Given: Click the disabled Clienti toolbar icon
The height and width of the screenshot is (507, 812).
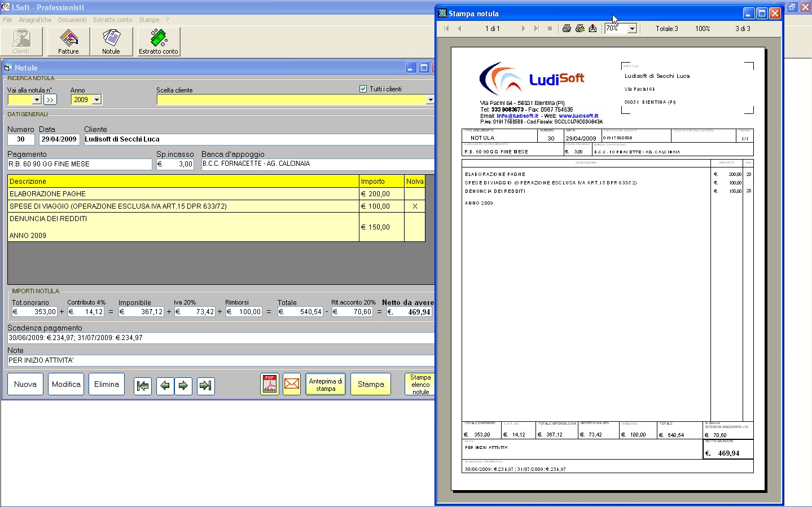Looking at the screenshot, I should [21, 41].
